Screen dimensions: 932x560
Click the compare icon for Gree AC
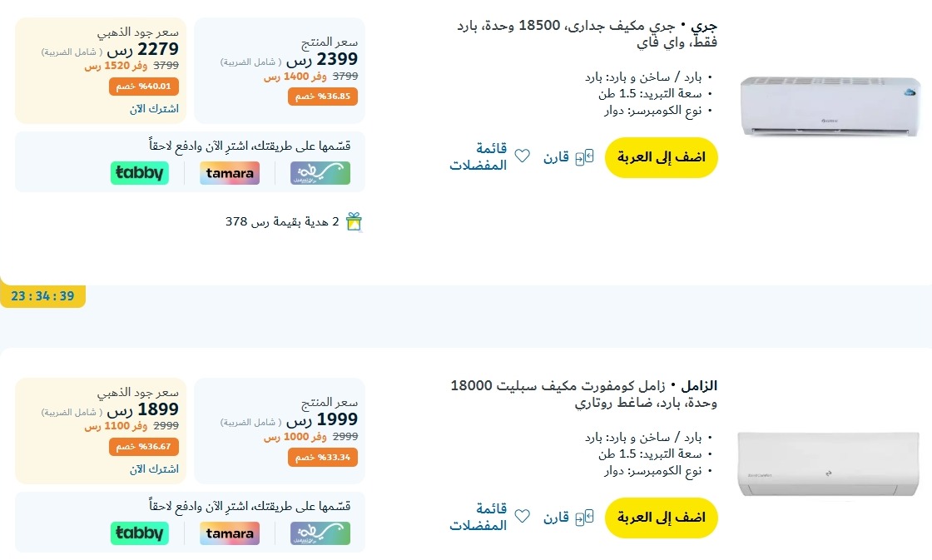coord(587,156)
